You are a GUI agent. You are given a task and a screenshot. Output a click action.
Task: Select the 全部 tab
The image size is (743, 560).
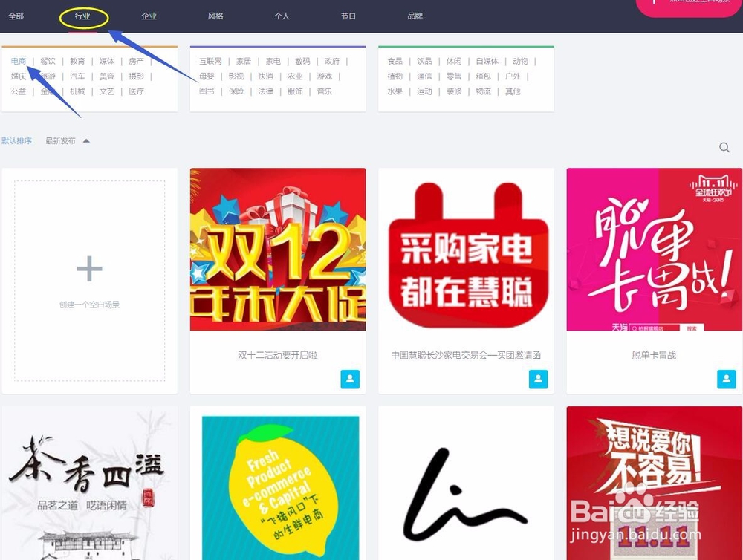(x=16, y=16)
